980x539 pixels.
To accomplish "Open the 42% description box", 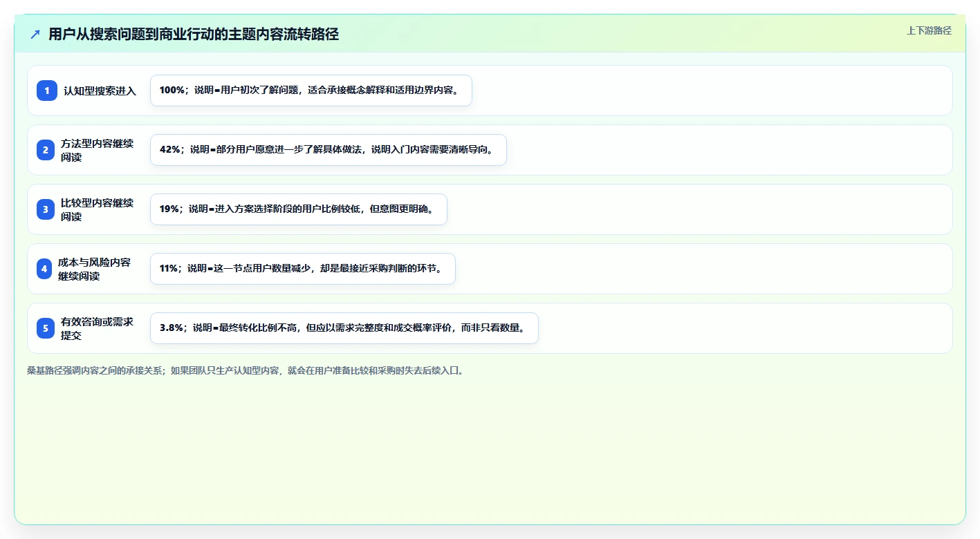I will [x=329, y=150].
